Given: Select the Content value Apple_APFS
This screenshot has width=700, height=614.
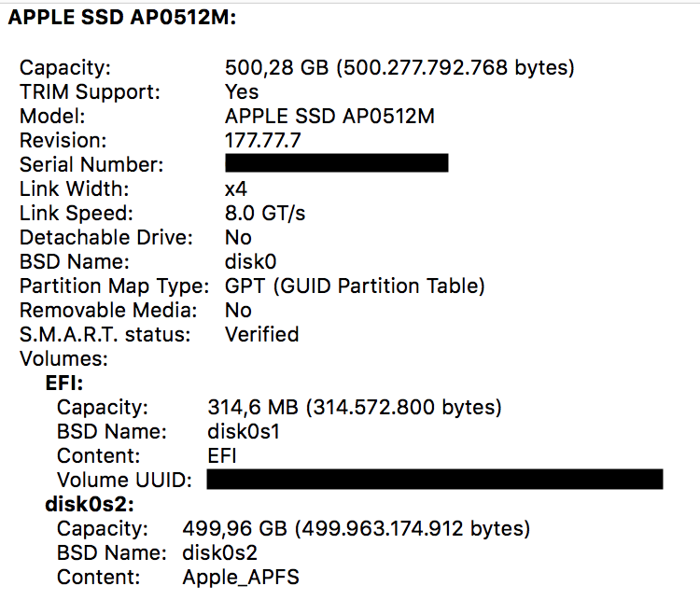Looking at the screenshot, I should [x=241, y=578].
